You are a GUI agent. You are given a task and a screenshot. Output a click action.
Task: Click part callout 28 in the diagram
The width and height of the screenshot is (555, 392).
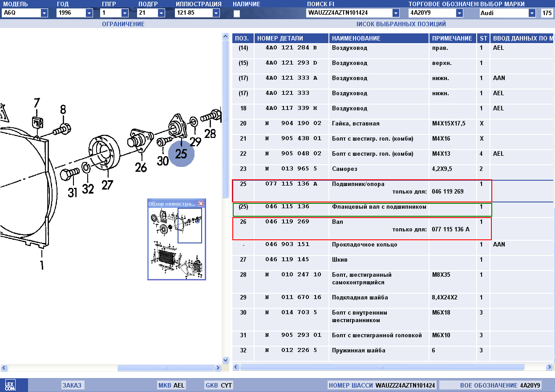210,133
